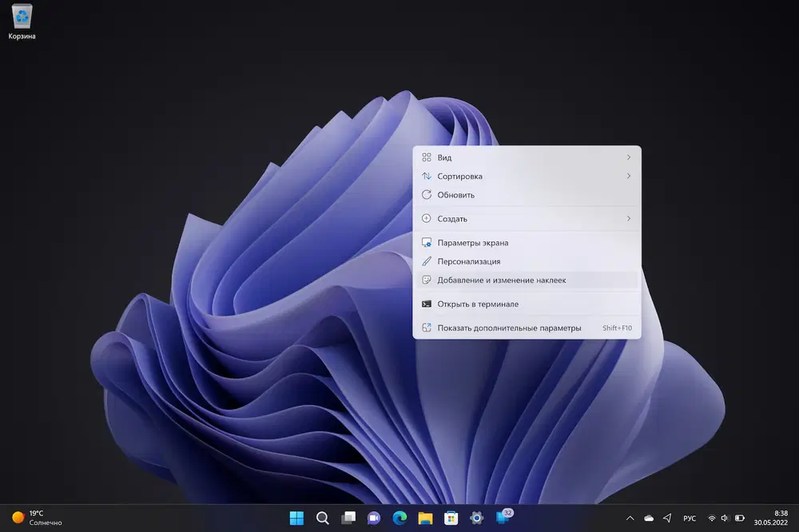The image size is (799, 532).
Task: Open the taskbar app with the 32 badge
Action: pyautogui.click(x=503, y=518)
